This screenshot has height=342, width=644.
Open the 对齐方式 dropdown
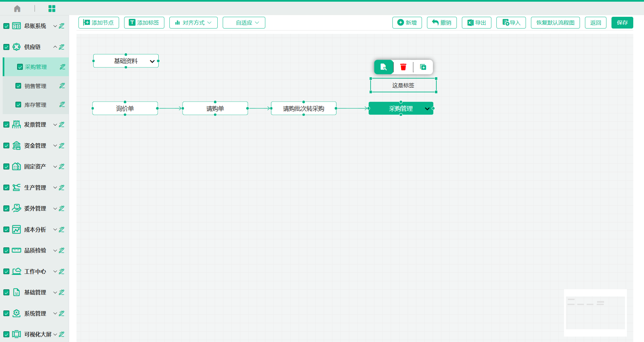(194, 22)
